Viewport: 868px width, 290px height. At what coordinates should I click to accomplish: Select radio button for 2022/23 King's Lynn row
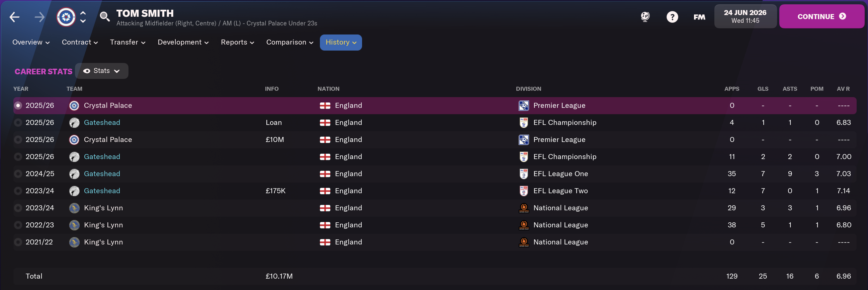point(18,225)
